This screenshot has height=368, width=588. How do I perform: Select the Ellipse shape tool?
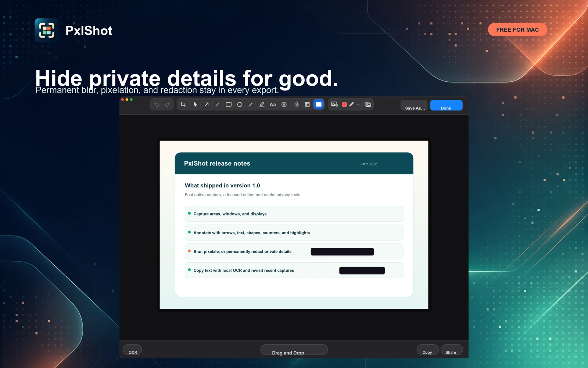click(x=240, y=105)
